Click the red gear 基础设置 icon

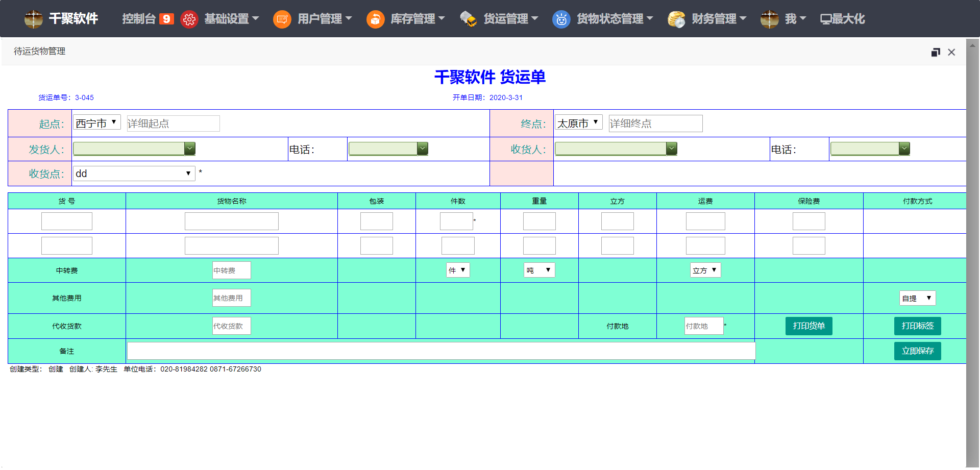(189, 19)
